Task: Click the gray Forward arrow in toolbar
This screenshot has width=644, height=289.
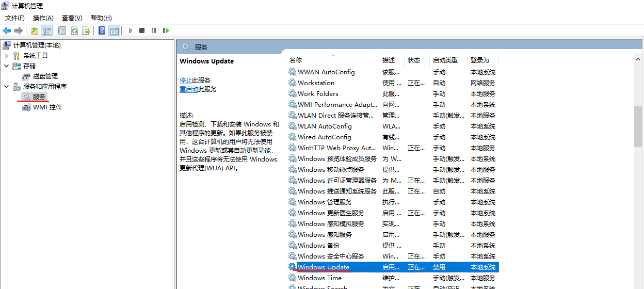Action: pyautogui.click(x=19, y=30)
